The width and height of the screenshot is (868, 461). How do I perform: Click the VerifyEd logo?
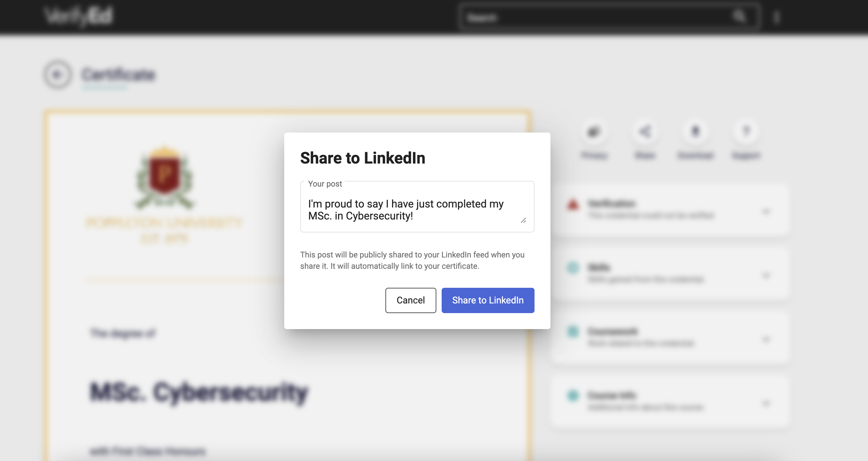(78, 16)
